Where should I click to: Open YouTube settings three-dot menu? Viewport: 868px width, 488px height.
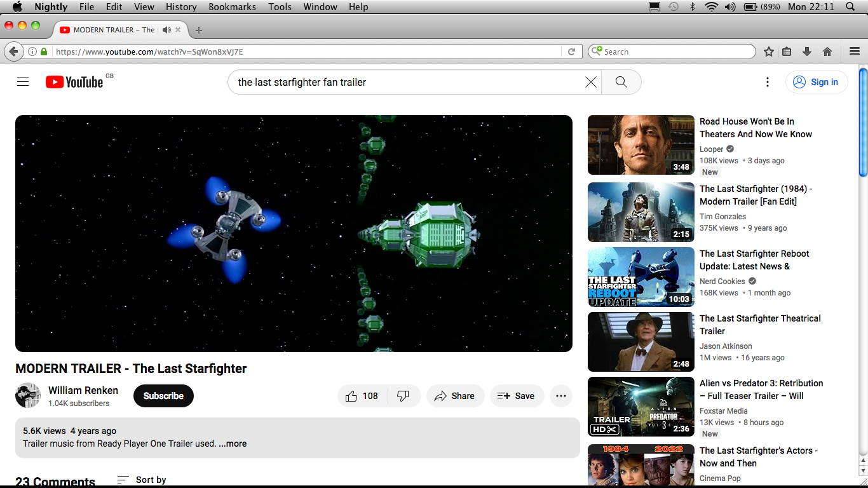click(x=768, y=82)
